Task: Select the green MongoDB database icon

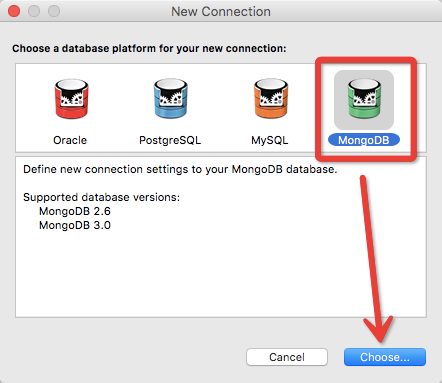Action: pyautogui.click(x=364, y=99)
